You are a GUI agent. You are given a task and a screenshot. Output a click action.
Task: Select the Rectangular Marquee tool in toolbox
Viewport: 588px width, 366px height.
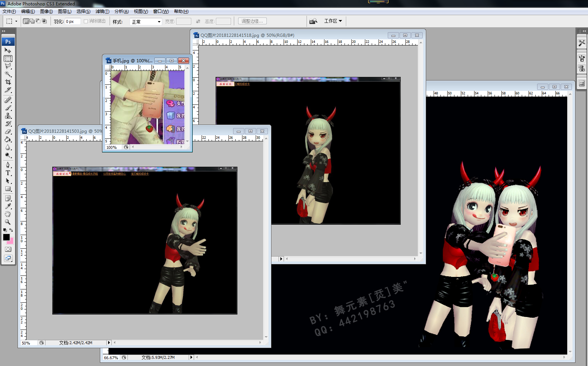[x=8, y=58]
